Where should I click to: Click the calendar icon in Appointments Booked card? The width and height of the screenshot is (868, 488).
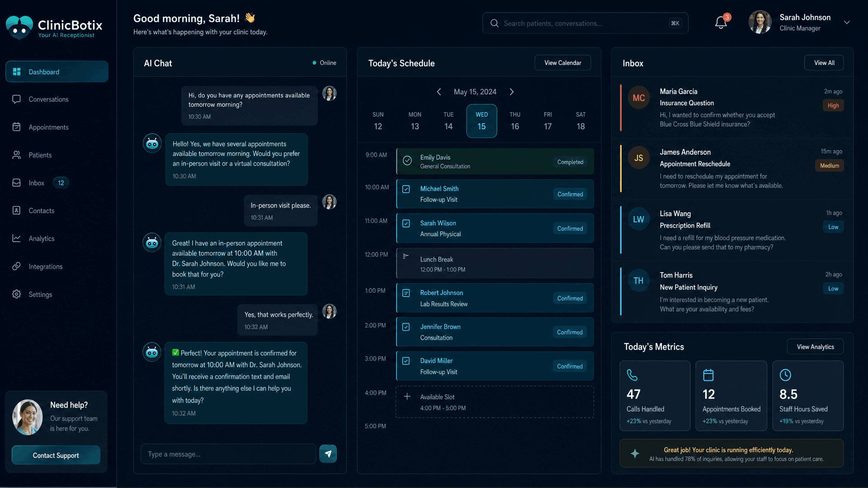click(708, 375)
